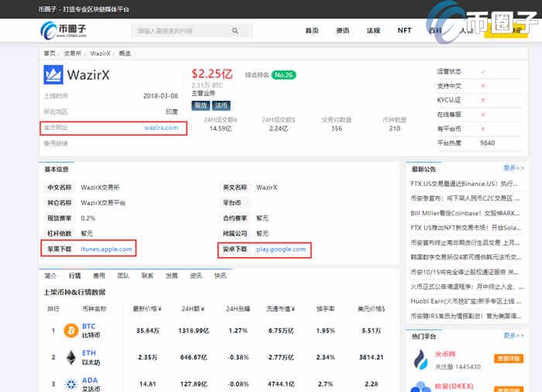Open the announcement mentioning C2C

pos(465,198)
